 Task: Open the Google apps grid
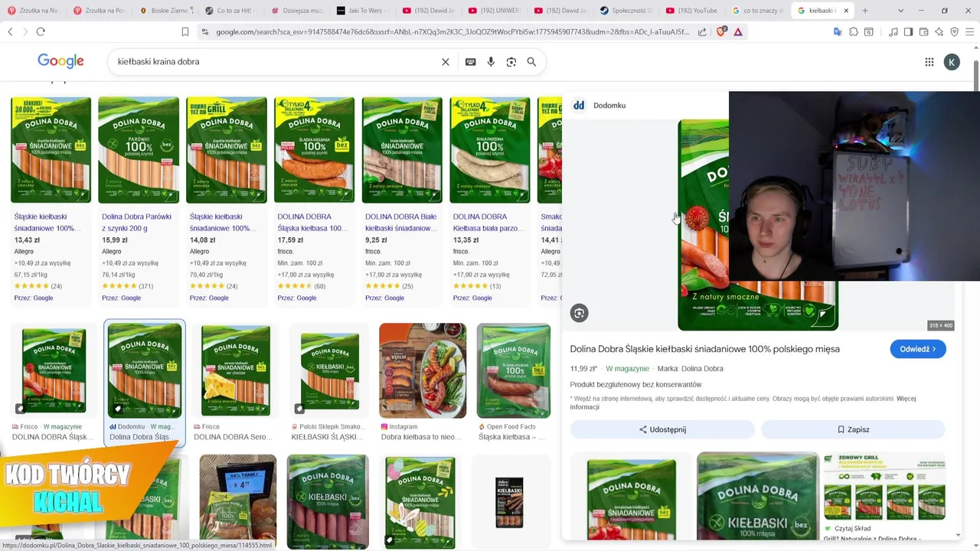click(929, 62)
